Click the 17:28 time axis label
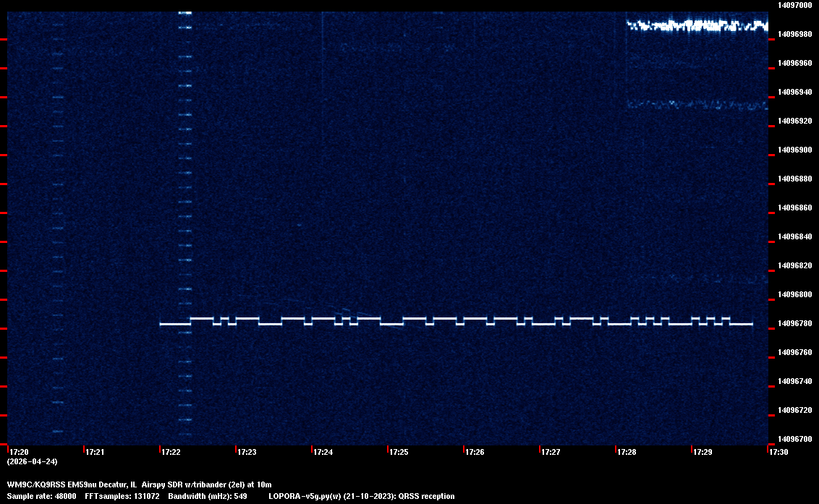 pos(627,453)
